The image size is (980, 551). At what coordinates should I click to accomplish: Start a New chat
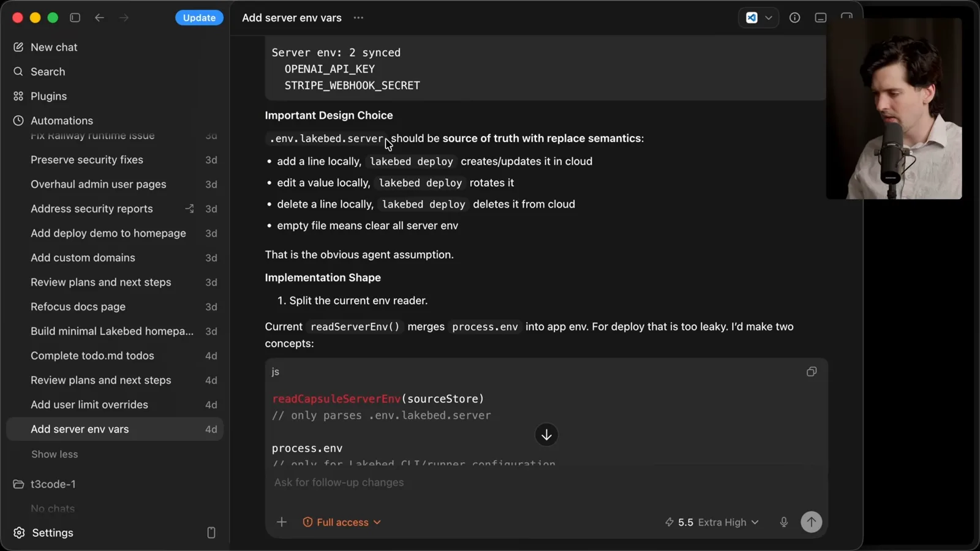click(x=115, y=47)
